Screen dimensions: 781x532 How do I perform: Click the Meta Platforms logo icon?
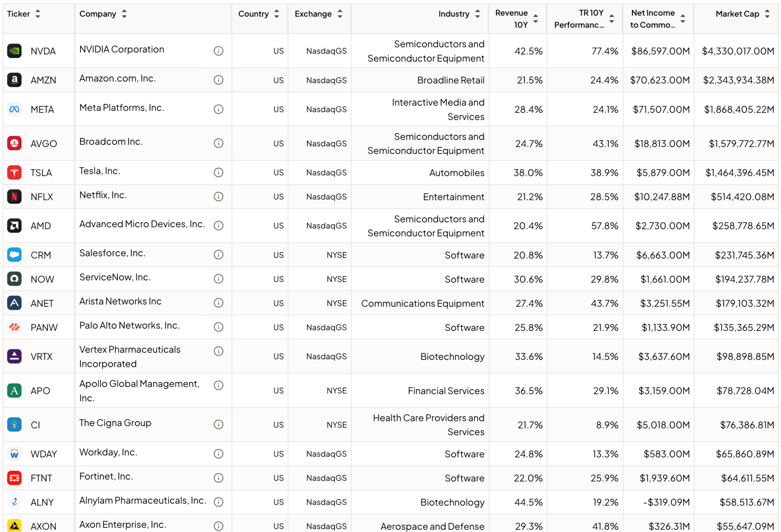(14, 109)
